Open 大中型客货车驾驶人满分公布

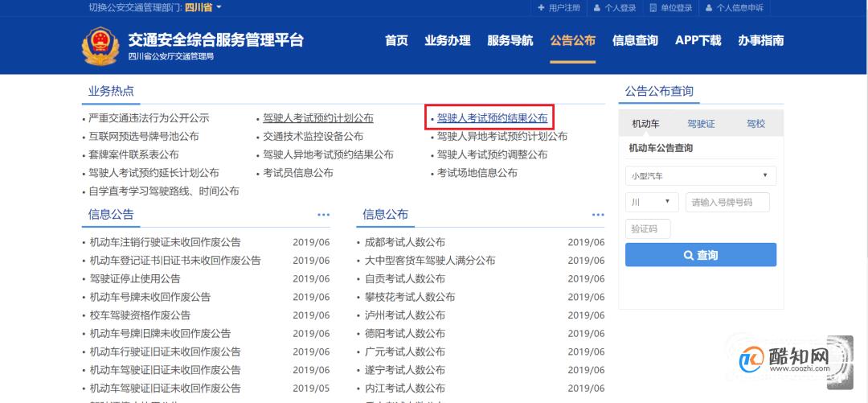pos(430,261)
